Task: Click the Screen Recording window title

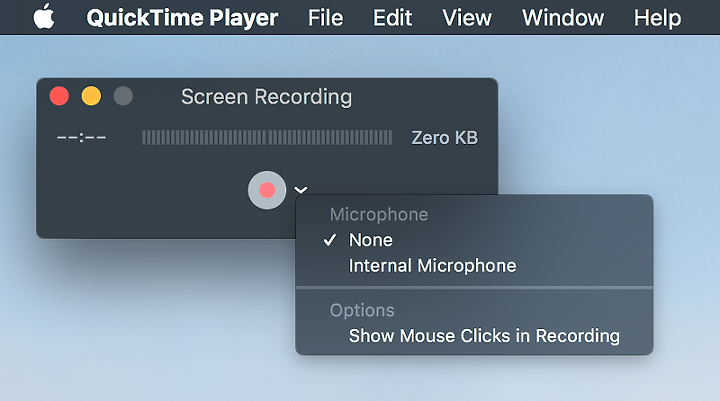Action: (267, 97)
